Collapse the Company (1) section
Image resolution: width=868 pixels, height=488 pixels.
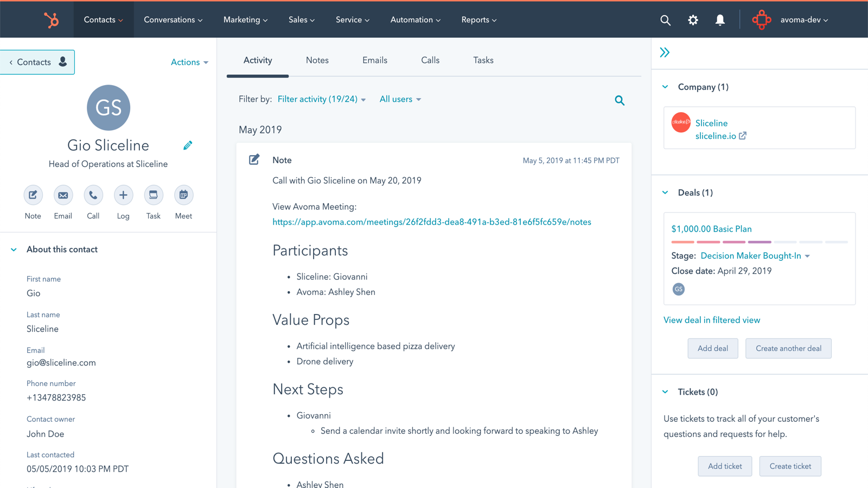(665, 87)
